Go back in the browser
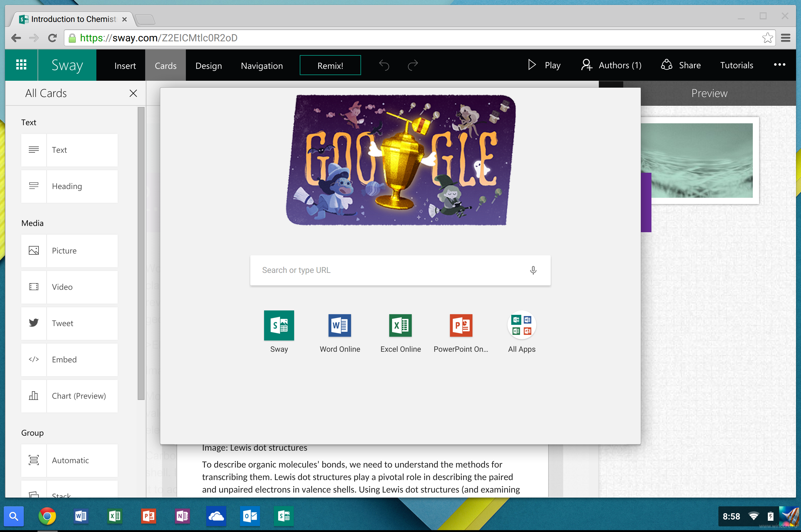Viewport: 801px width, 532px height. tap(16, 38)
